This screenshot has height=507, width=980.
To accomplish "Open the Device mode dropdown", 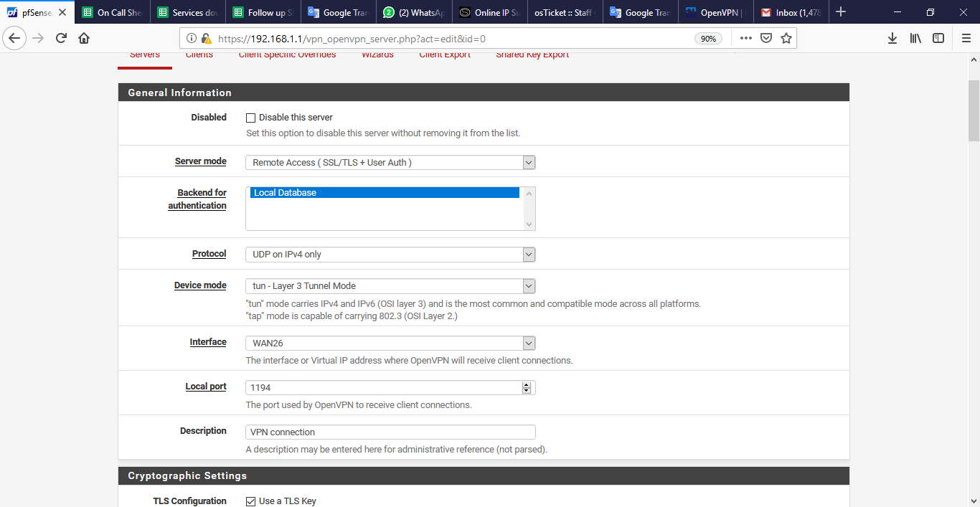I will pos(390,286).
